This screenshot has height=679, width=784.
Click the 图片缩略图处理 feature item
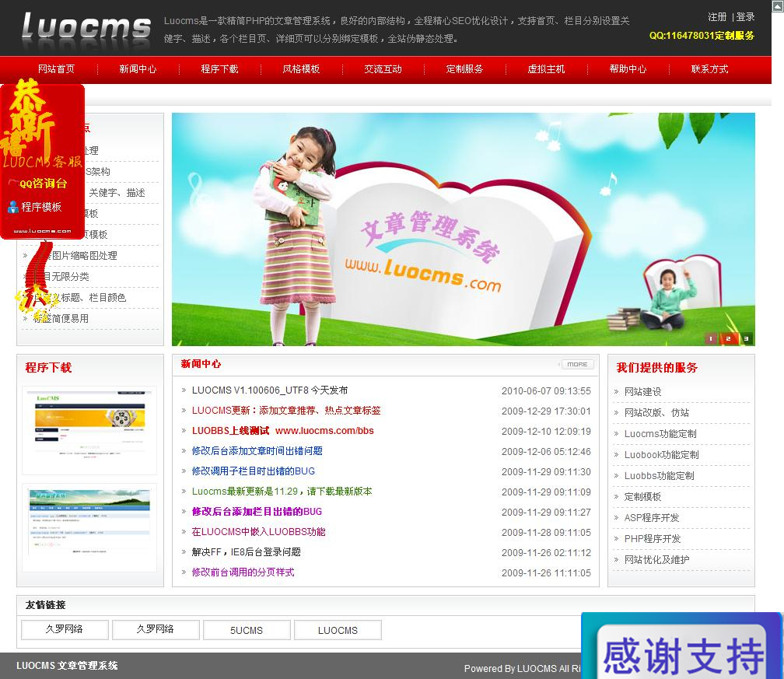pyautogui.click(x=75, y=255)
